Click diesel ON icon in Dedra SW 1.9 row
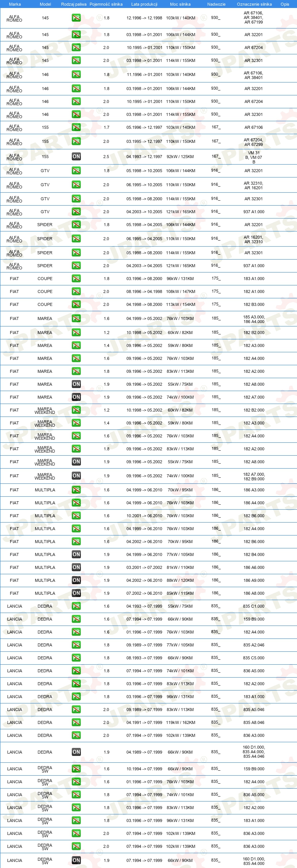Viewport: 297px width, 868px height. pyautogui.click(x=76, y=860)
